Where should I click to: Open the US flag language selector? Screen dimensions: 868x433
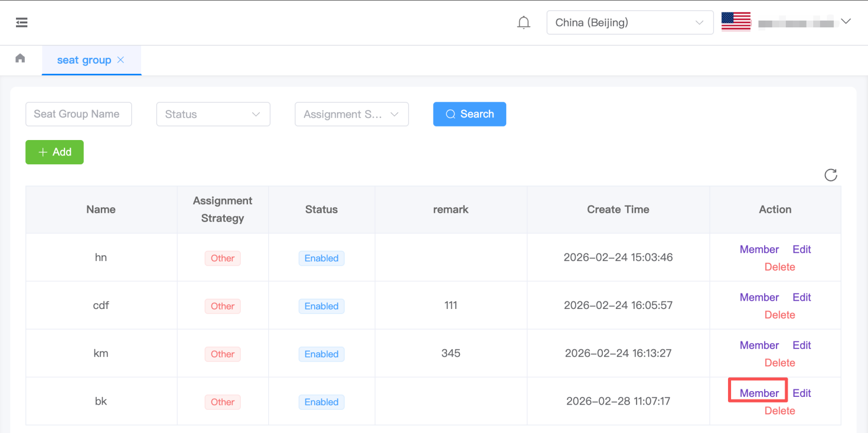click(736, 22)
